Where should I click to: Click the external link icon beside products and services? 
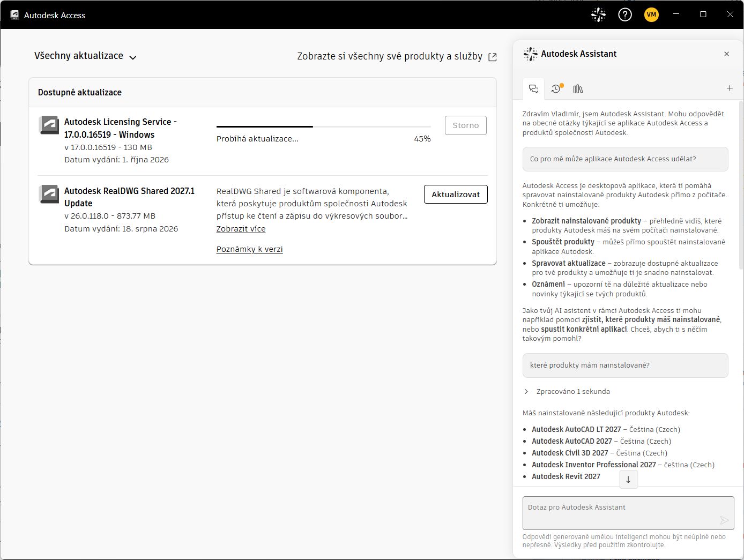(x=493, y=57)
